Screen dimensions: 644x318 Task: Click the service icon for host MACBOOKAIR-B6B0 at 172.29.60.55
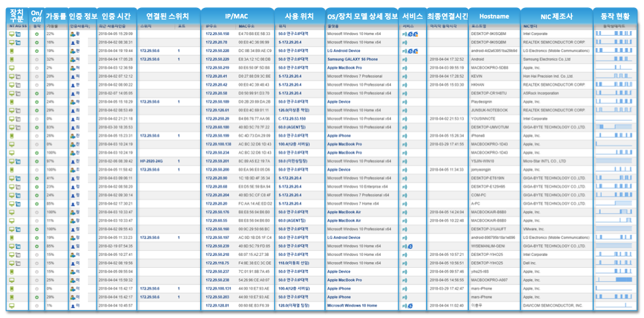(x=404, y=221)
